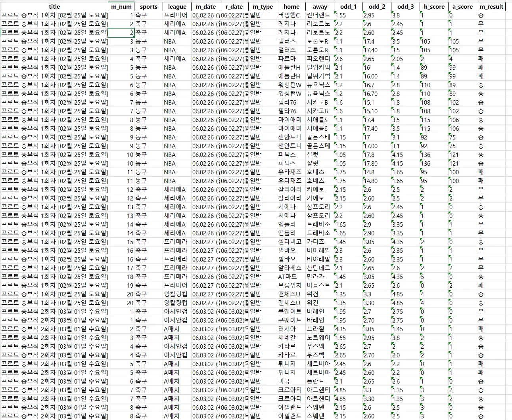
Task: Select the m_num cell 15 in the 셀타비고 row
Action: click(x=121, y=242)
